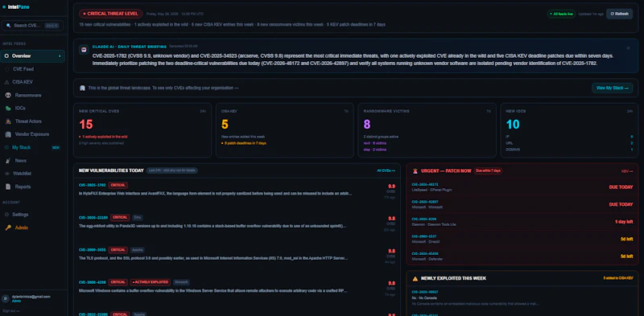
Task: Click the building icon in the global threat banner
Action: [x=82, y=88]
